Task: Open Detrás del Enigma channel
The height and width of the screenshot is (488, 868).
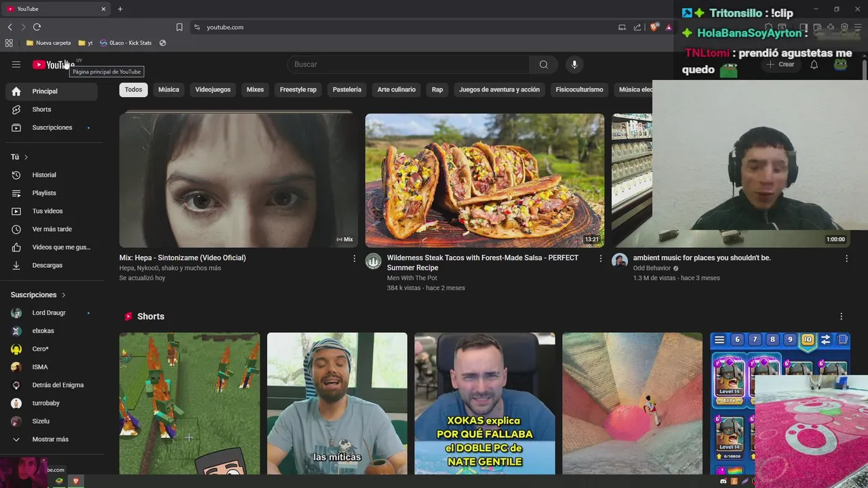Action: (x=52, y=385)
